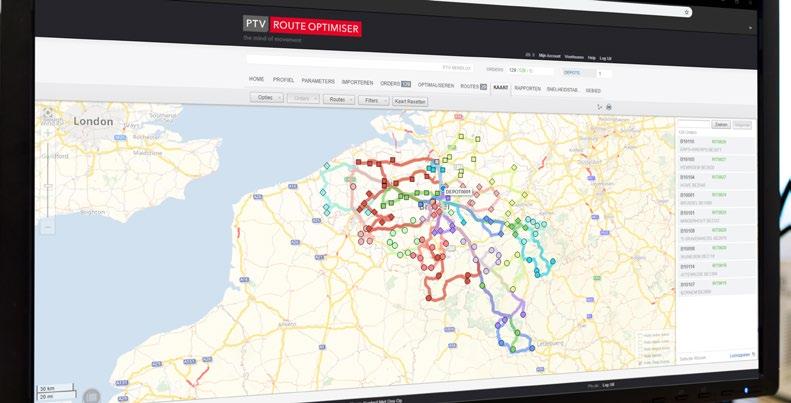Open the HOME menu item
The image size is (791, 403).
pos(256,80)
